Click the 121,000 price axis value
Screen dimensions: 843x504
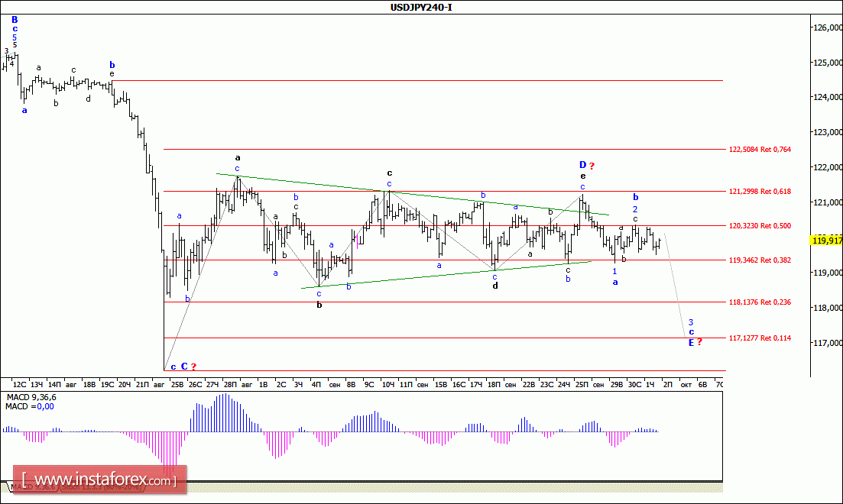(x=828, y=202)
